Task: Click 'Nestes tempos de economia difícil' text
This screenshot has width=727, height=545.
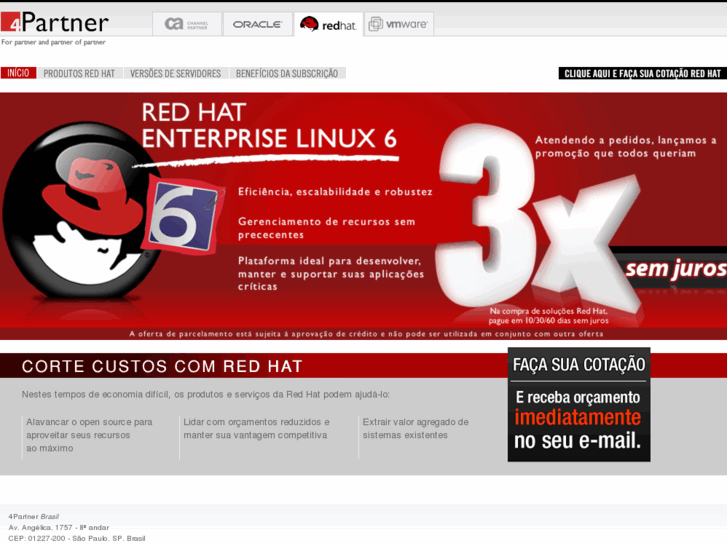Action: 205,394
